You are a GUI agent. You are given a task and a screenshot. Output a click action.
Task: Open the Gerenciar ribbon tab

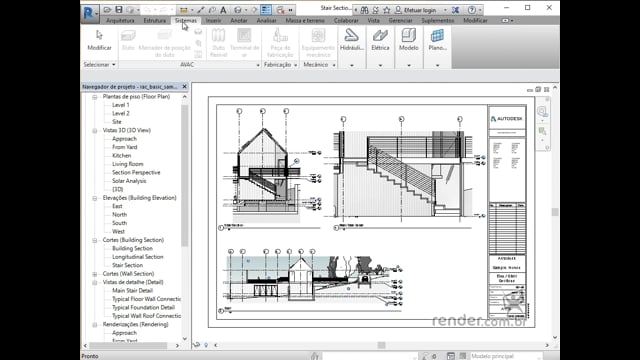coord(400,20)
